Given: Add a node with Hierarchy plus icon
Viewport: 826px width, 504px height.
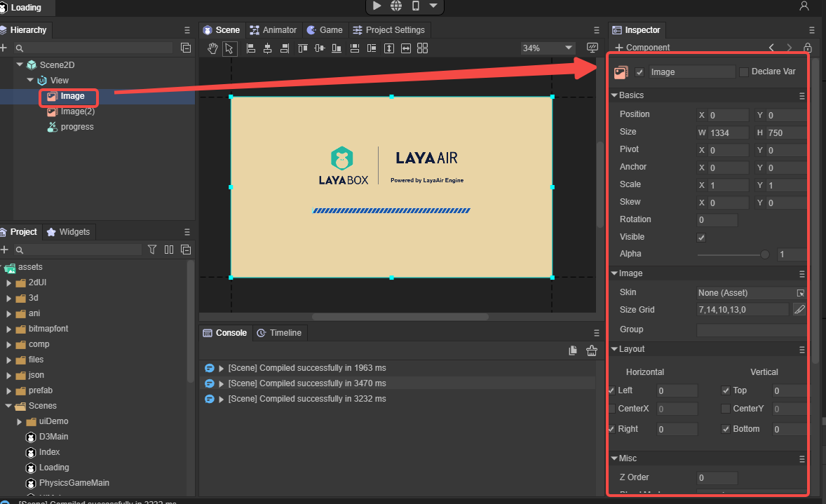Looking at the screenshot, I should coord(4,48).
